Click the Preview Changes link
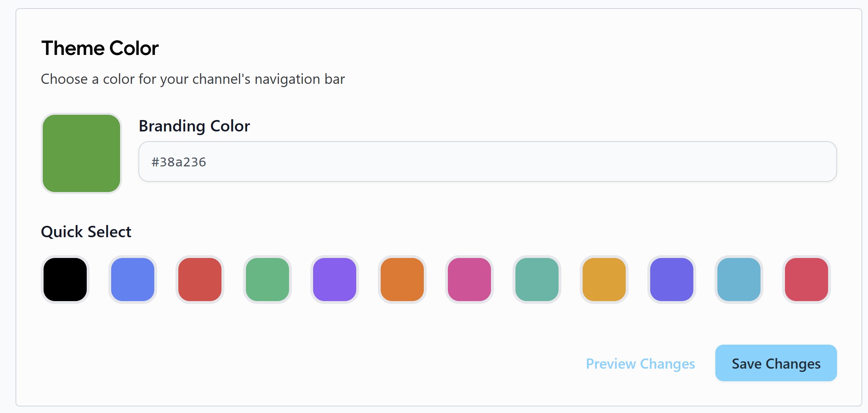 point(640,363)
